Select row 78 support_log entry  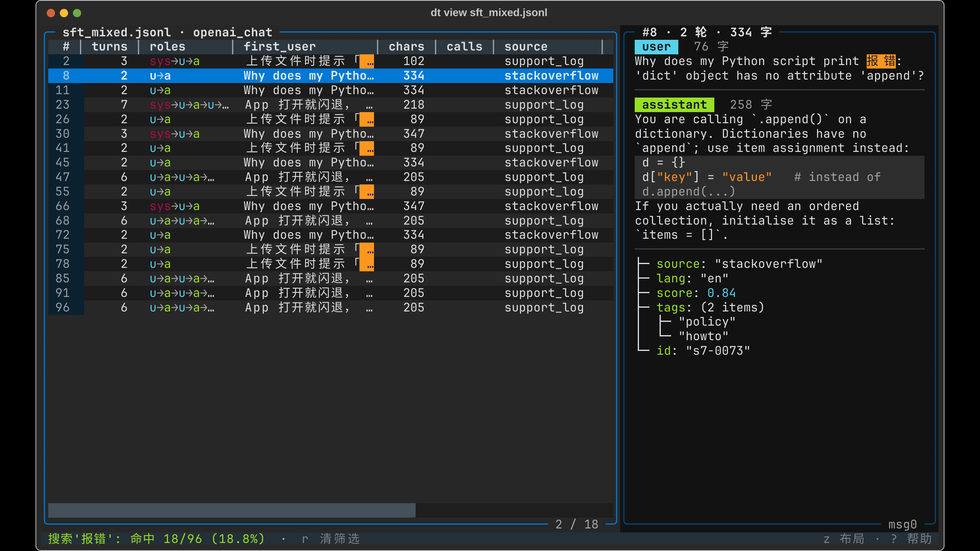pyautogui.click(x=330, y=264)
